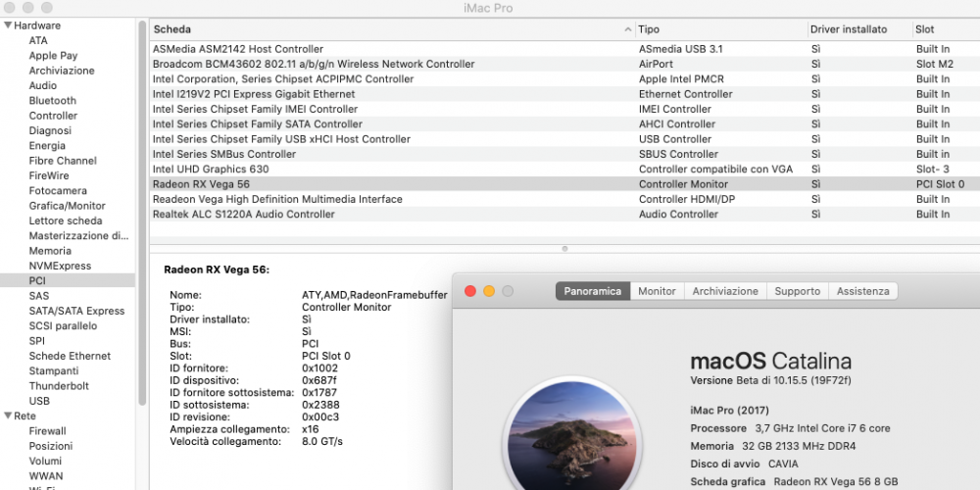This screenshot has width=980, height=490.
Task: Select Posizioni under Rete
Action: tap(51, 446)
